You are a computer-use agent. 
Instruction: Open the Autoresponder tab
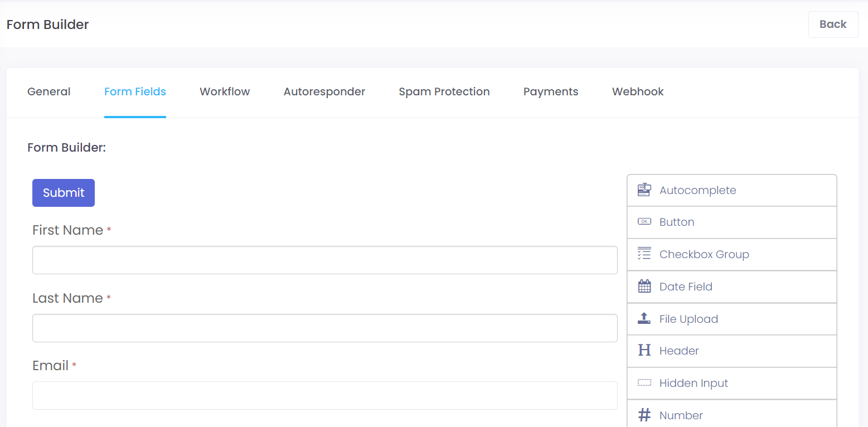[x=324, y=92]
